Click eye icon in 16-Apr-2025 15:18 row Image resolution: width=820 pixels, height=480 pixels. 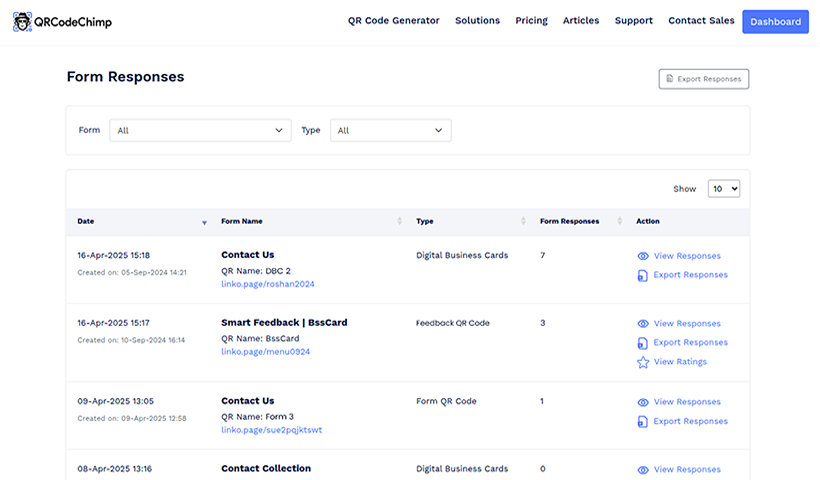point(643,256)
